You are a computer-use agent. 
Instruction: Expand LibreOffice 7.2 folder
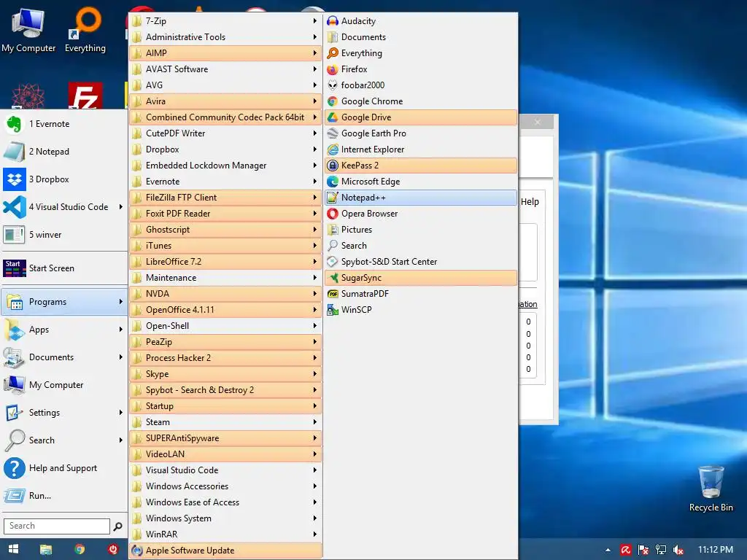[225, 262]
